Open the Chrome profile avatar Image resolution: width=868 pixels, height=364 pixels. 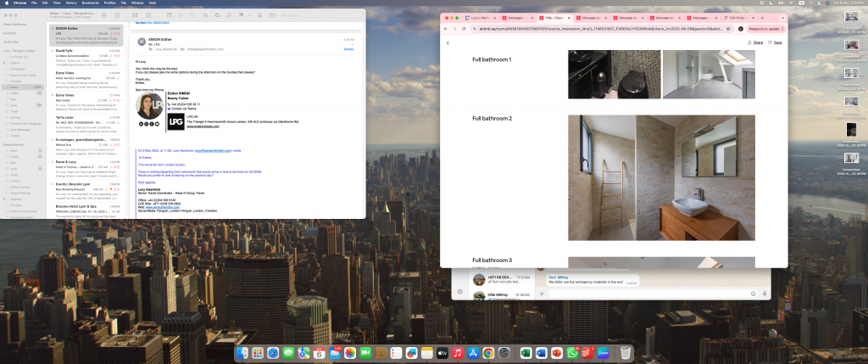coord(741,28)
